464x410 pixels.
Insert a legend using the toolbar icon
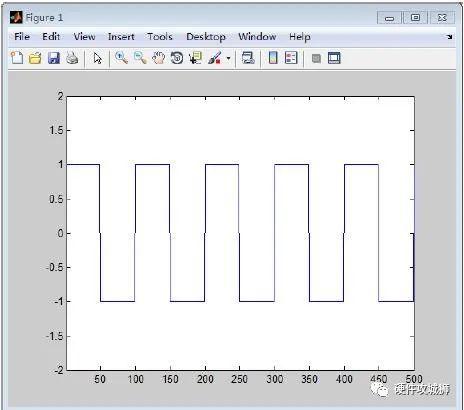291,58
